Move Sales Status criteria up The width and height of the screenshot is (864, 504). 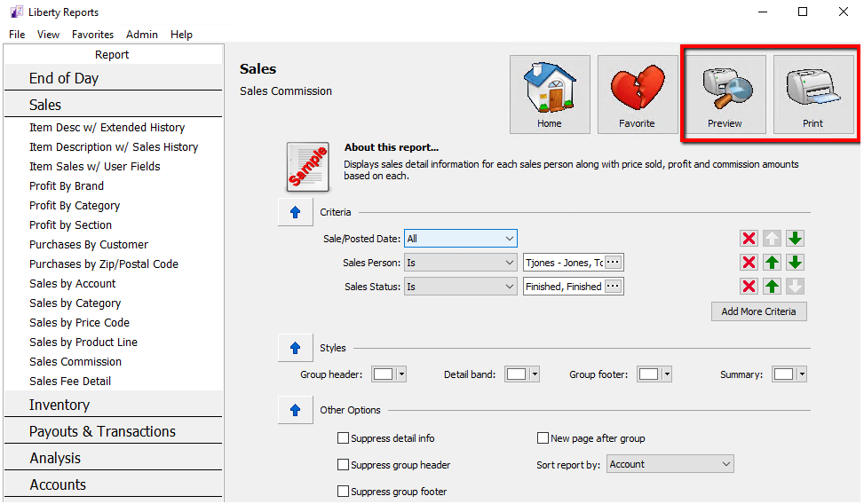point(772,287)
